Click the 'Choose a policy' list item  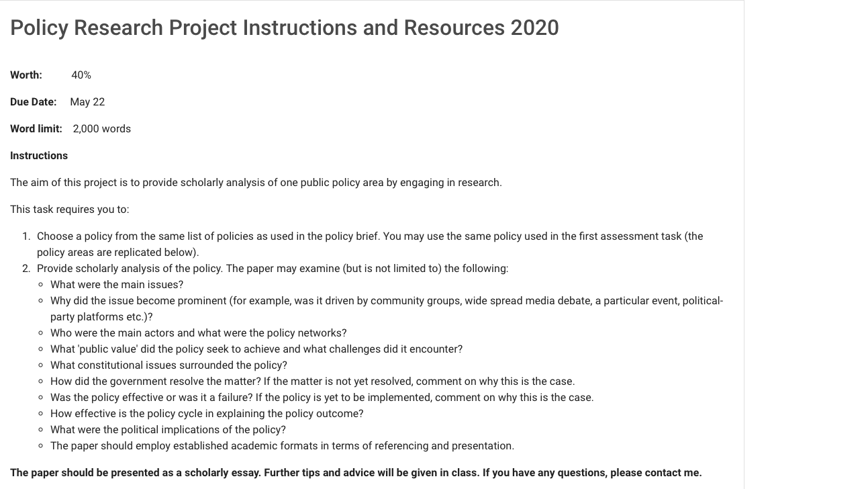(x=370, y=244)
